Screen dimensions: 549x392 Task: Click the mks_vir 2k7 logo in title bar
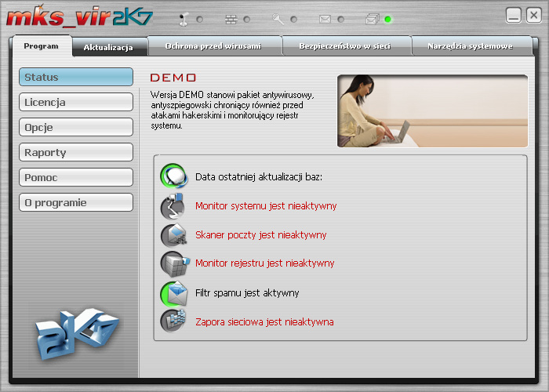pos(79,16)
